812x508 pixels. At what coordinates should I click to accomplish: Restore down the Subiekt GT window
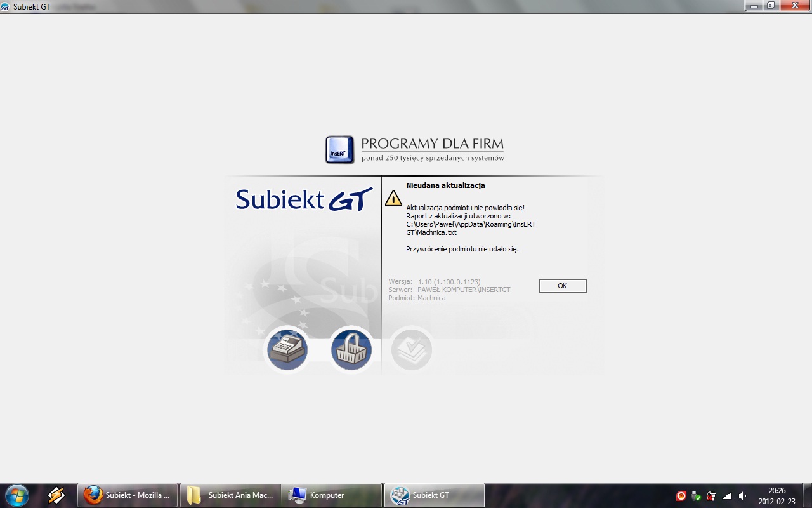point(771,5)
